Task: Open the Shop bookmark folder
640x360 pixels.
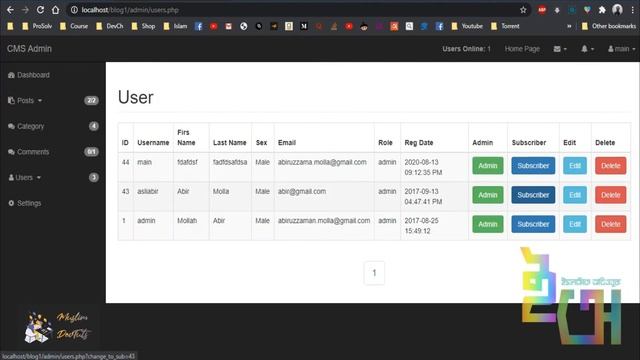Action: (143, 26)
